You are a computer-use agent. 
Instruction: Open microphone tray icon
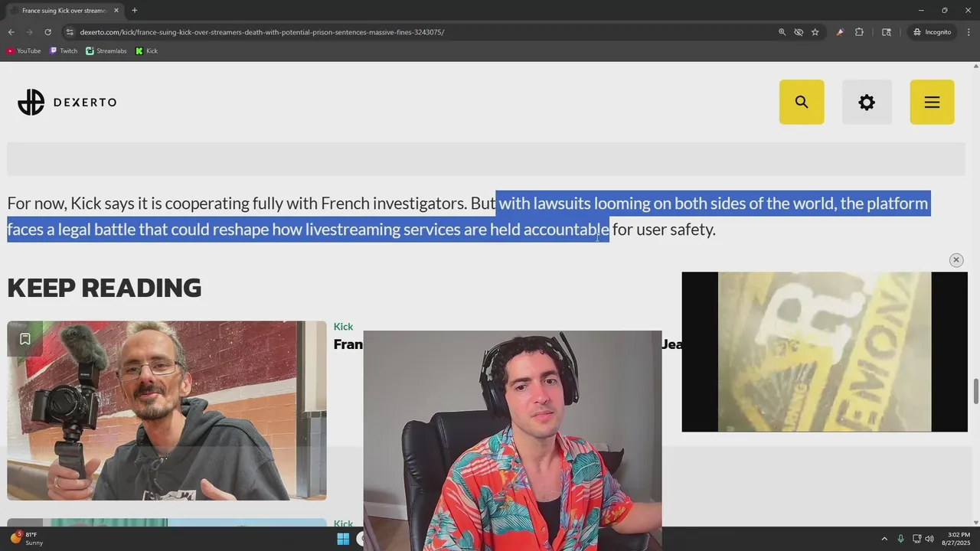click(x=900, y=539)
